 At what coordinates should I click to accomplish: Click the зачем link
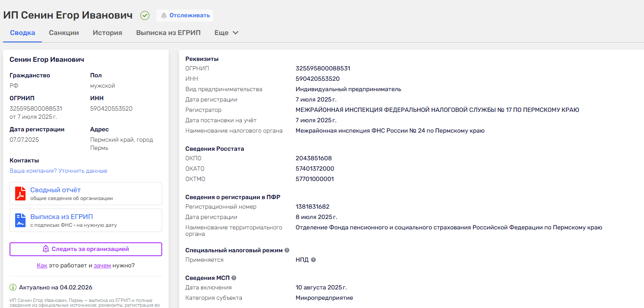(102, 266)
